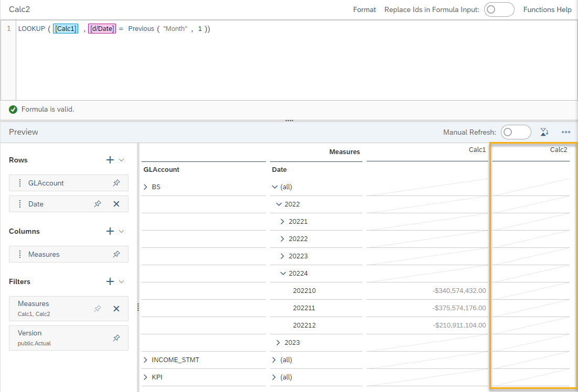Expand (all) date for INCOME_STMT
578x392 pixels.
pyautogui.click(x=274, y=361)
